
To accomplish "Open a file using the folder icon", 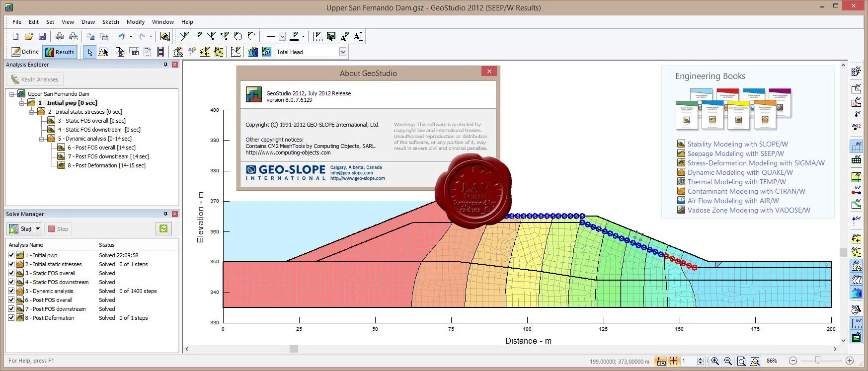I will [29, 36].
